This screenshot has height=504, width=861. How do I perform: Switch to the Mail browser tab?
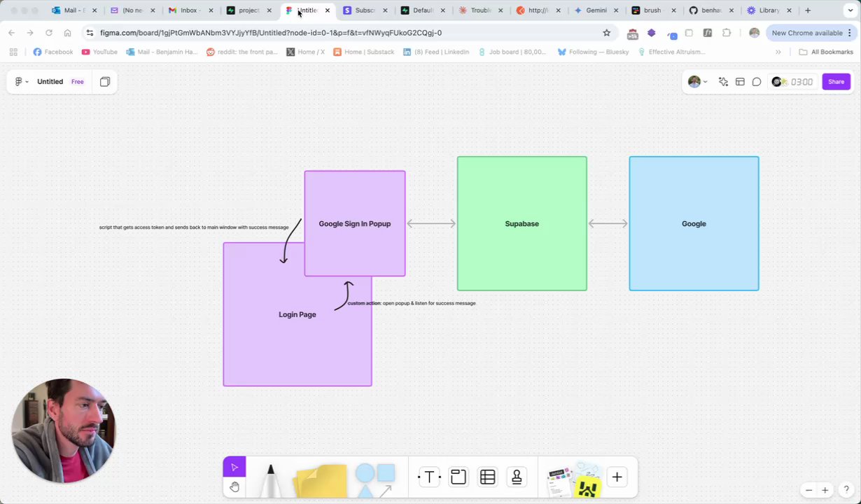(74, 10)
